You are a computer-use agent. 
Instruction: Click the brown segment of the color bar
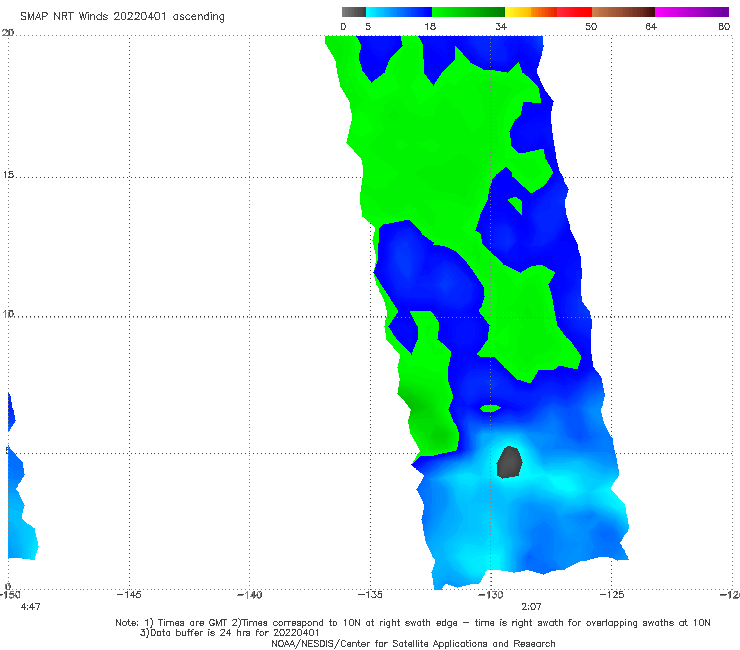623,12
